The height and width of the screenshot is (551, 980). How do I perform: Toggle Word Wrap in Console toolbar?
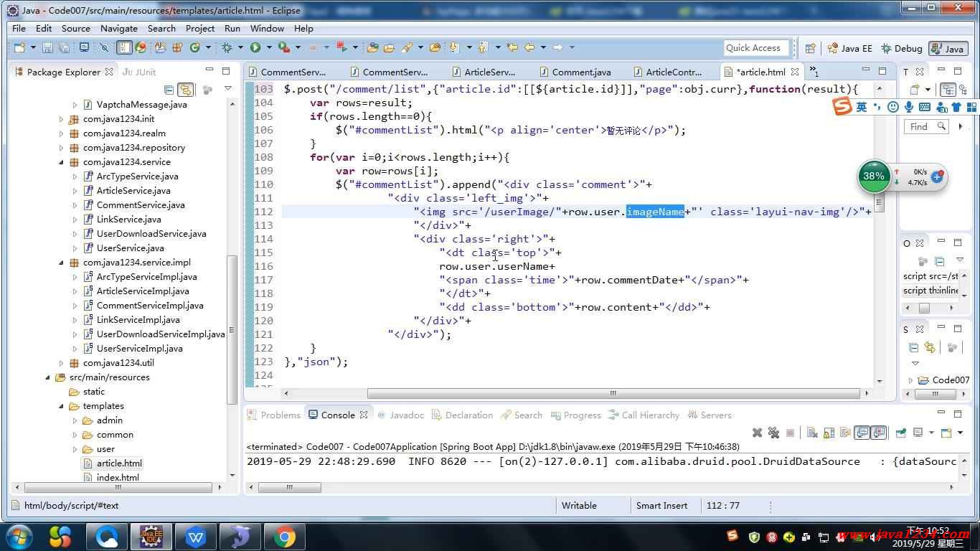tap(845, 433)
